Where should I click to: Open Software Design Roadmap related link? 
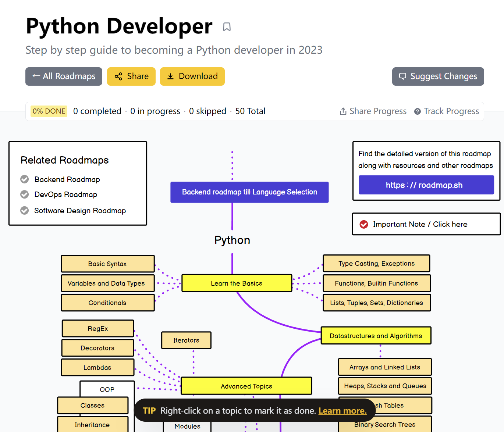[x=80, y=211]
